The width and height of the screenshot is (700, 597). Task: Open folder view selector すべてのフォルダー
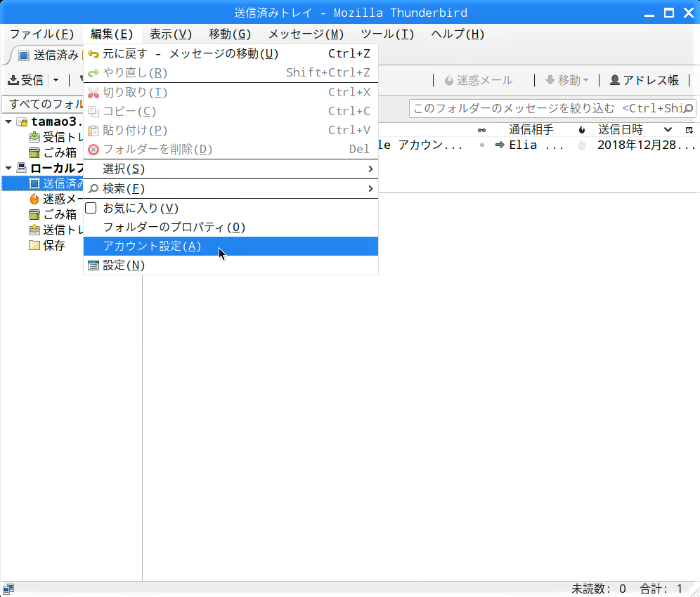tap(43, 104)
